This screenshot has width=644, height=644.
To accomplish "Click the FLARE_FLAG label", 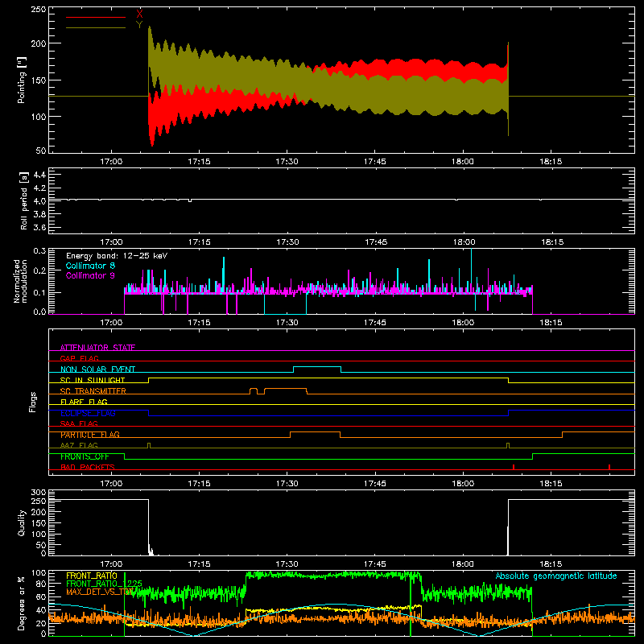I will point(84,402).
